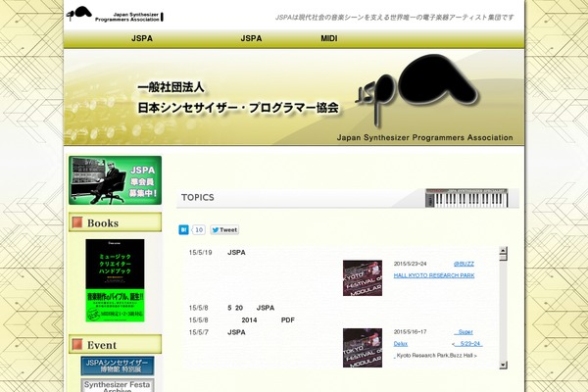Click the JSPA logo in the header

tap(115, 15)
